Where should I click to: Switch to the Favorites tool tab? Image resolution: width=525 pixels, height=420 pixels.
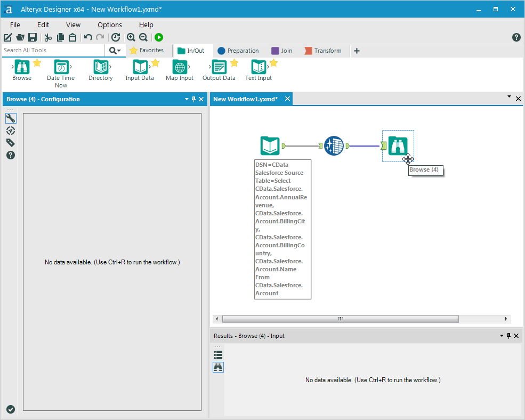point(147,50)
